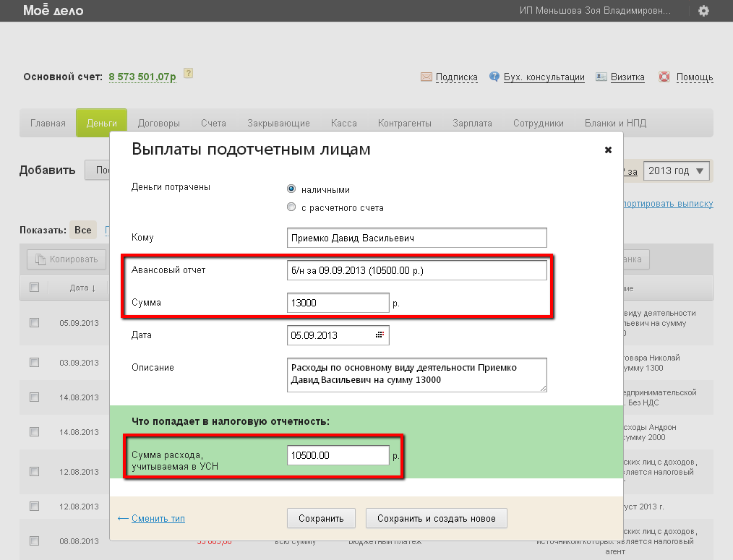Toggle the select-all checkbox in table header
This screenshot has height=560, width=733.
click(x=34, y=287)
